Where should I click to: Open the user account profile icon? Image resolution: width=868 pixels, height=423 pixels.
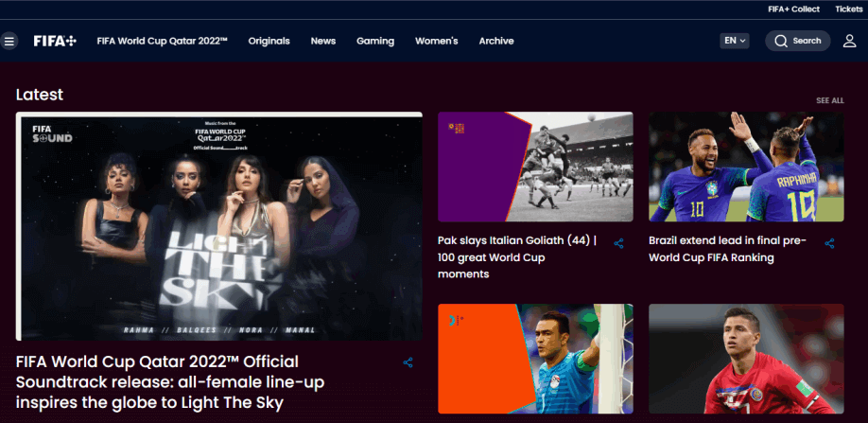849,41
